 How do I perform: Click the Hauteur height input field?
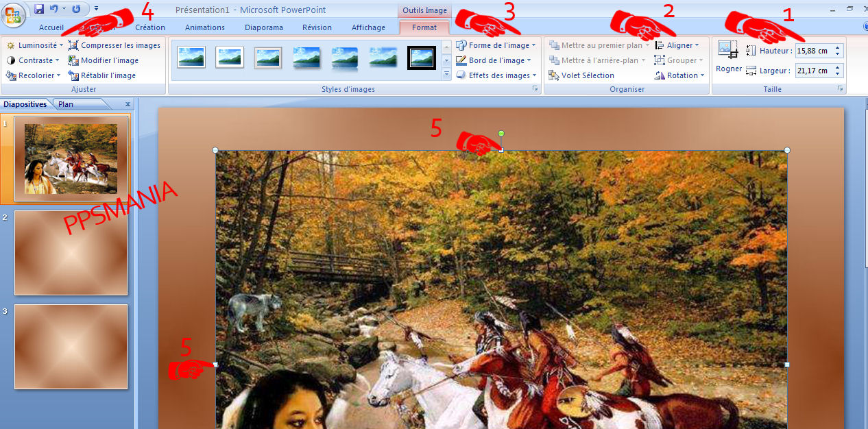pyautogui.click(x=813, y=51)
